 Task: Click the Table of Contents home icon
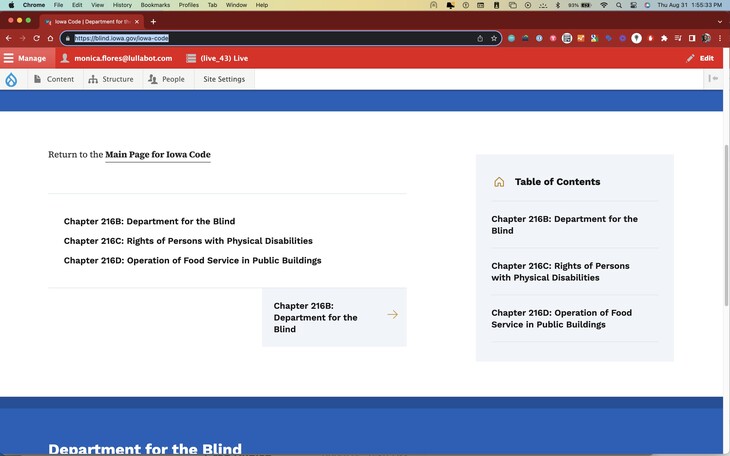499,182
